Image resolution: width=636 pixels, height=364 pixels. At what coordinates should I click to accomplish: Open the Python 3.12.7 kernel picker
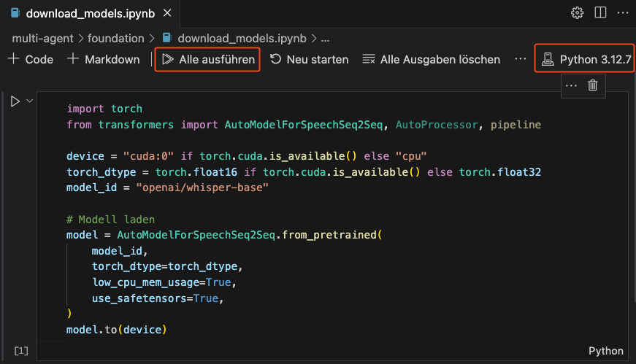[586, 59]
